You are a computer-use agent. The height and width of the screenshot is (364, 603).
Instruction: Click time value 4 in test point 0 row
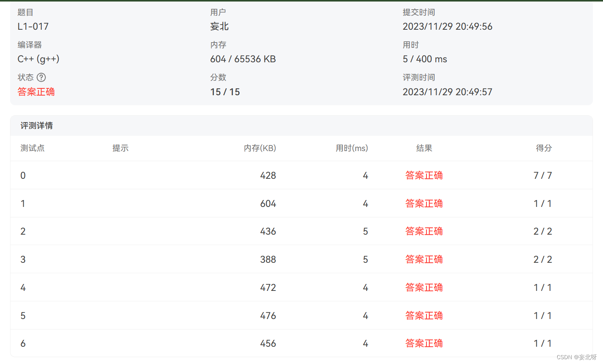365,176
